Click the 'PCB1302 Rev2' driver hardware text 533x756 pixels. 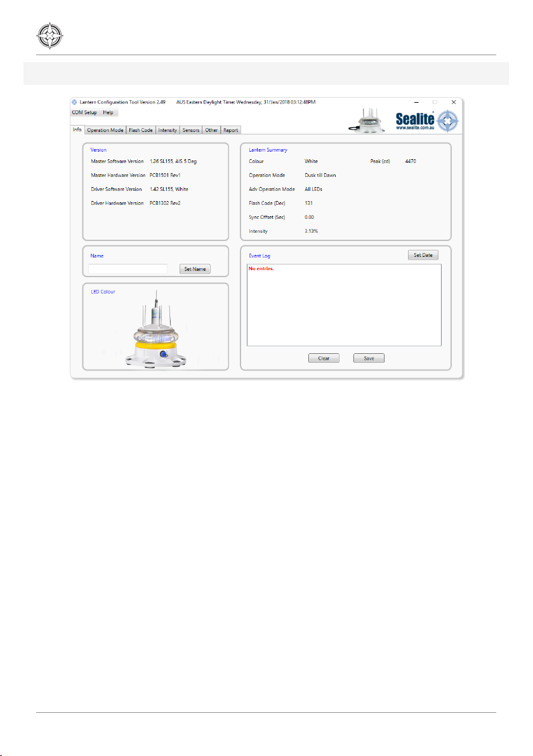click(x=165, y=204)
